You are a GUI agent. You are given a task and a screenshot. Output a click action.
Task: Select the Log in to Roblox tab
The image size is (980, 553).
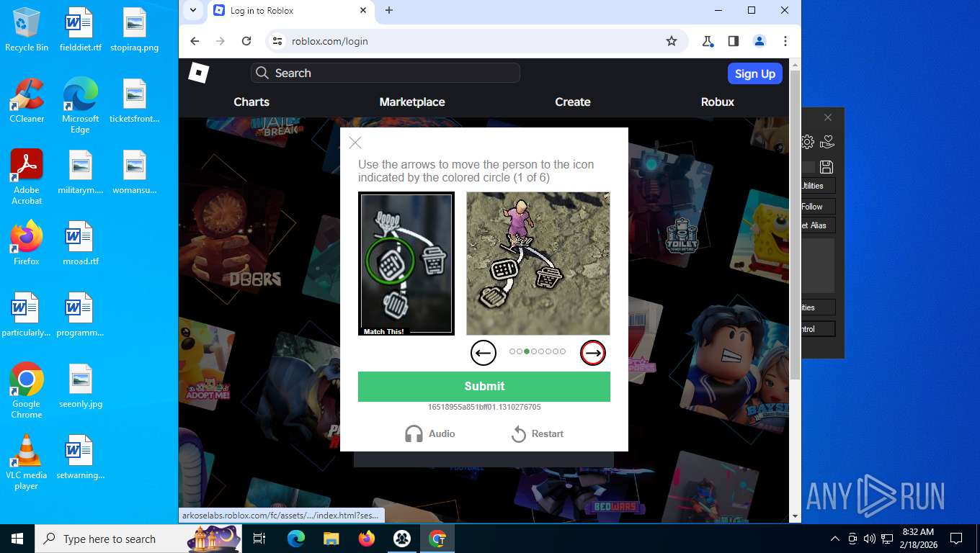290,11
